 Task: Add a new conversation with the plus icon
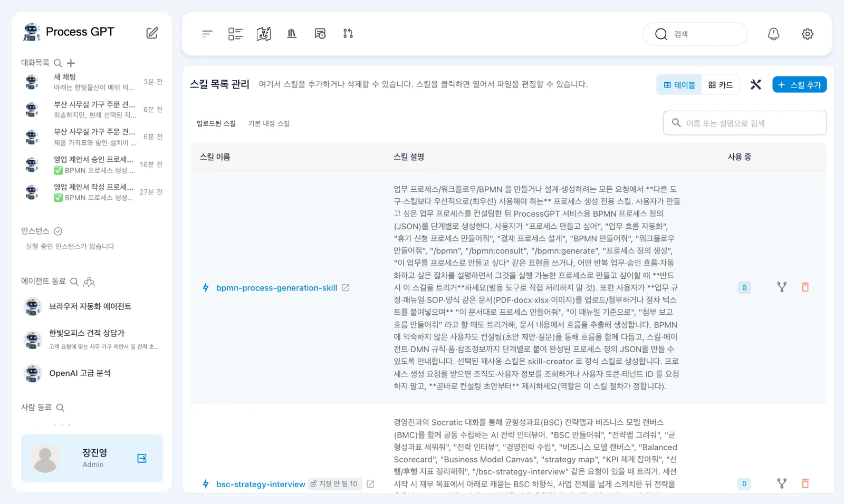71,63
